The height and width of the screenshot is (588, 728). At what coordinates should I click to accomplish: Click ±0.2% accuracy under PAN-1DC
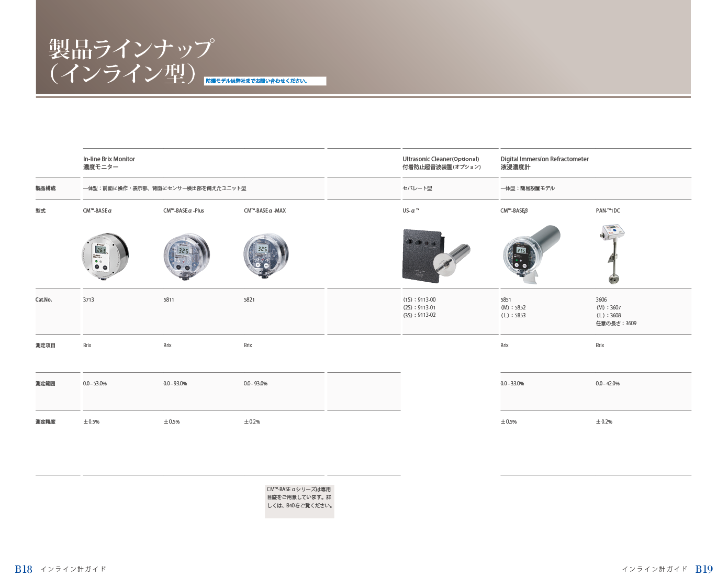(x=603, y=421)
